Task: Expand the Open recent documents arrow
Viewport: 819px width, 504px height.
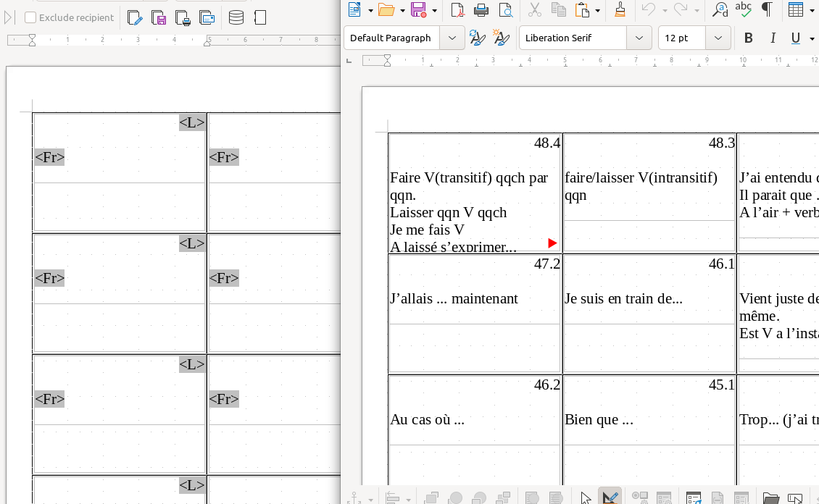Action: (402, 10)
